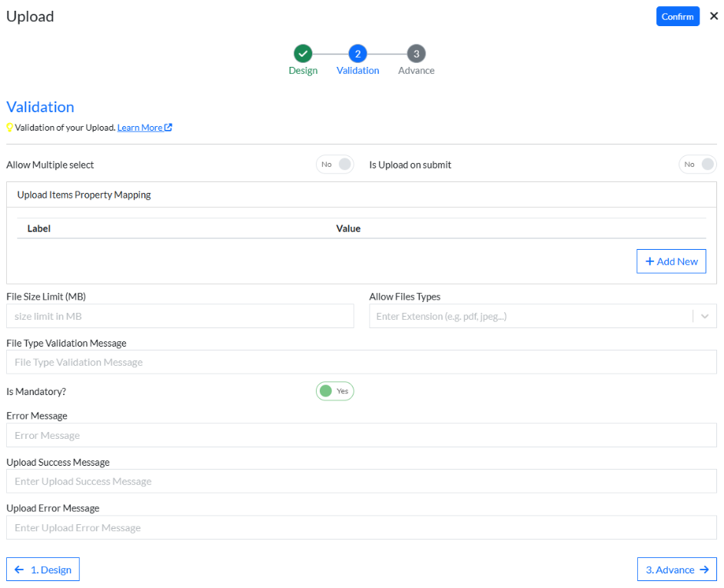The width and height of the screenshot is (724, 588).
Task: Open the Allow Files Types extension field
Action: pyautogui.click(x=530, y=317)
